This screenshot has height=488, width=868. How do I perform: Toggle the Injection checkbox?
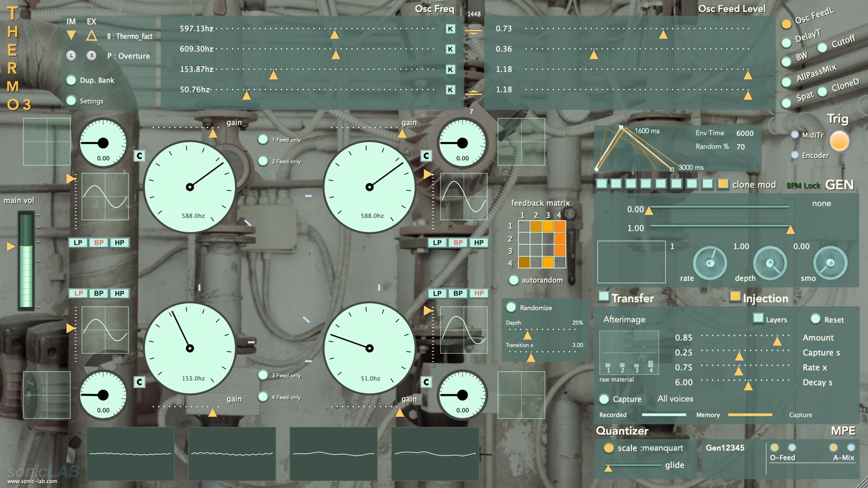(x=735, y=297)
